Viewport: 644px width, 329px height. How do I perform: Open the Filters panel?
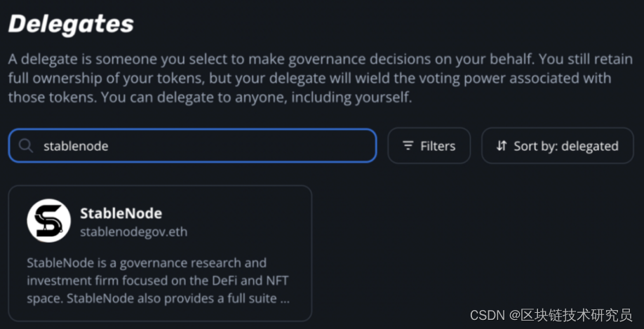coord(429,146)
